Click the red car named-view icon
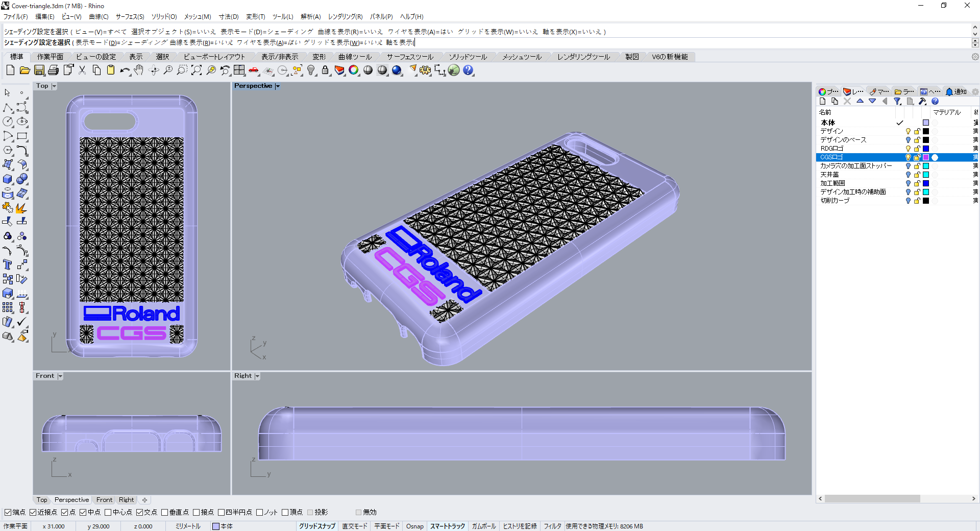 click(x=254, y=70)
